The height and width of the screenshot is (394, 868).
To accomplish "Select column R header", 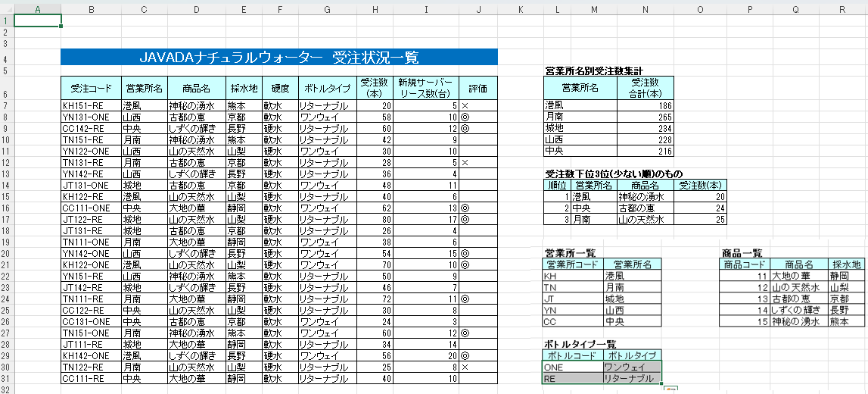I will point(842,9).
